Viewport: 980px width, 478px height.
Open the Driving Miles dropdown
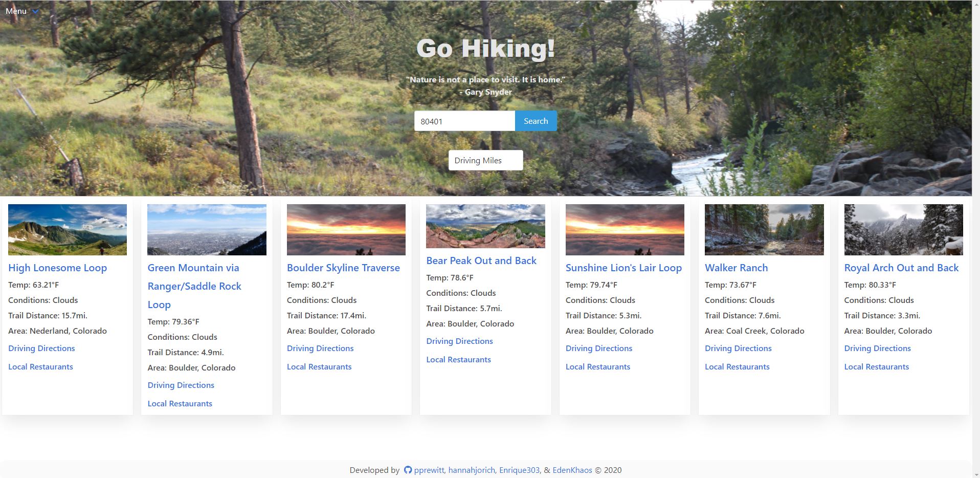pyautogui.click(x=485, y=160)
